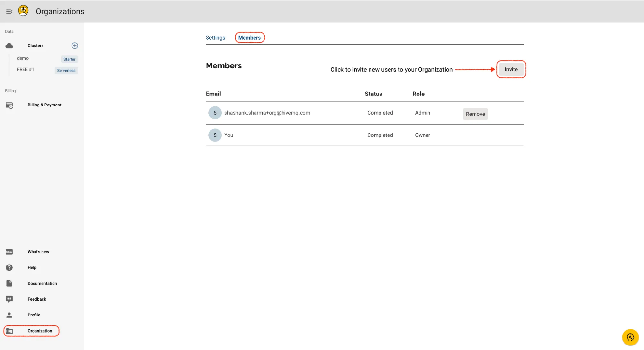
Task: Remove shashank.sharma+org@hivemq.com member
Action: click(x=475, y=114)
